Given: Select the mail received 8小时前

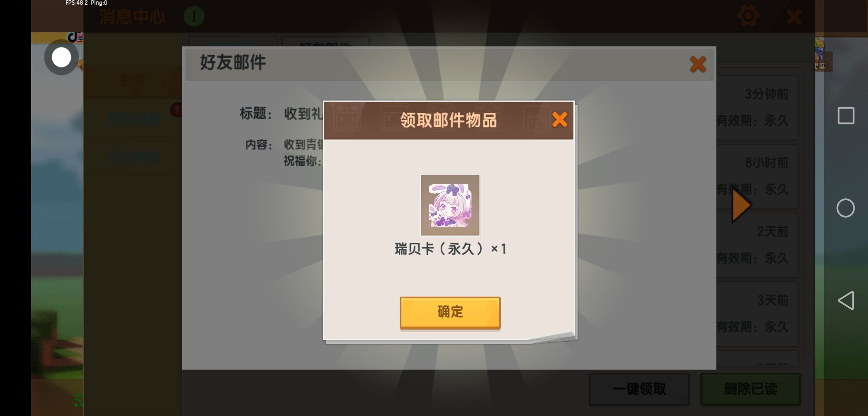Looking at the screenshot, I should pyautogui.click(x=757, y=176).
